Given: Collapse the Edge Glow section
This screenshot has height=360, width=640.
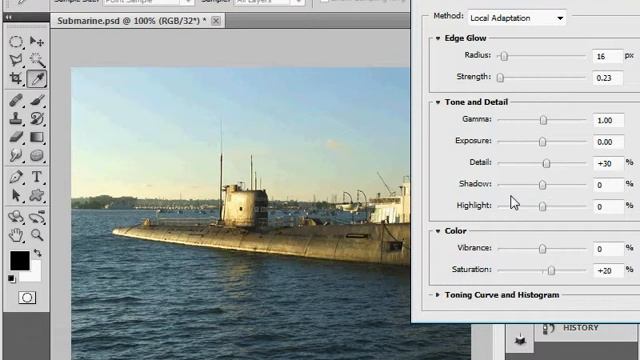Looking at the screenshot, I should click(x=438, y=38).
